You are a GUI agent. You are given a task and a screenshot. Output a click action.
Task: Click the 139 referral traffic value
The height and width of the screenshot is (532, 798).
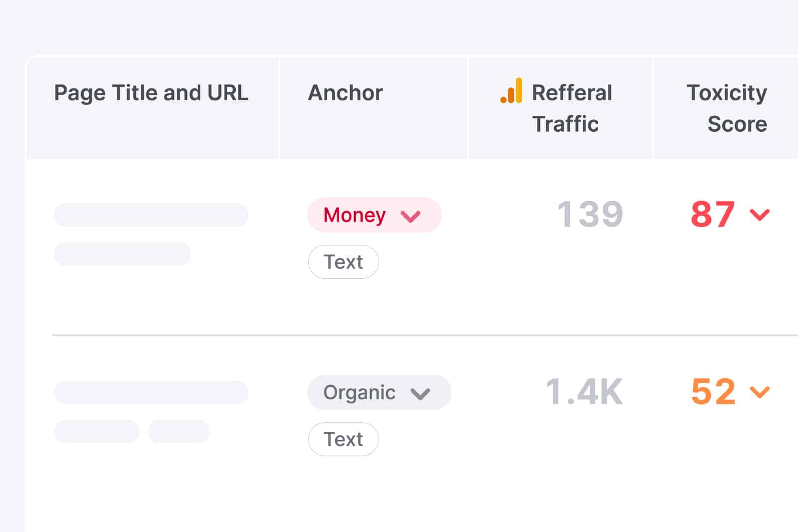click(x=590, y=215)
